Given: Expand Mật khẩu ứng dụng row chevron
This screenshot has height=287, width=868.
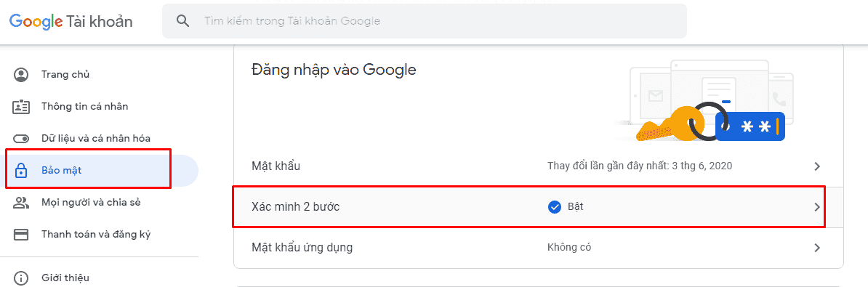Looking at the screenshot, I should pos(816,247).
